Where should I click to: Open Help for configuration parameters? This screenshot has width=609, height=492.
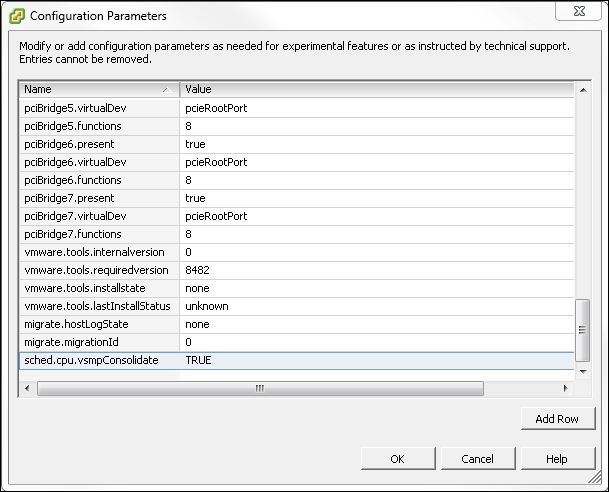558,459
